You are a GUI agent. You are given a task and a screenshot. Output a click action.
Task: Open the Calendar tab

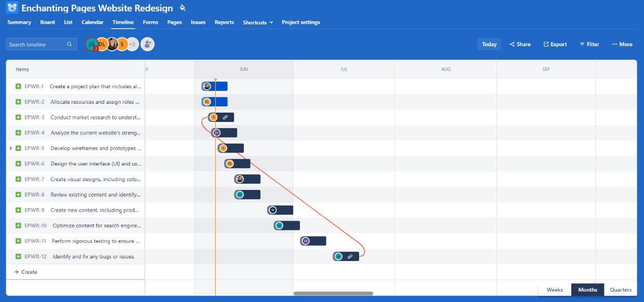(x=92, y=22)
